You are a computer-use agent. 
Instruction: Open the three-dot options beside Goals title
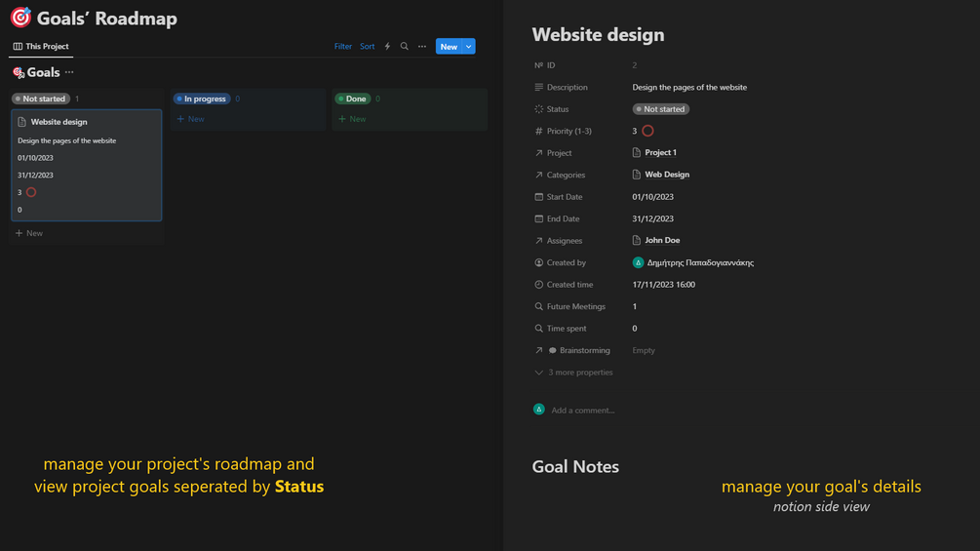[69, 72]
